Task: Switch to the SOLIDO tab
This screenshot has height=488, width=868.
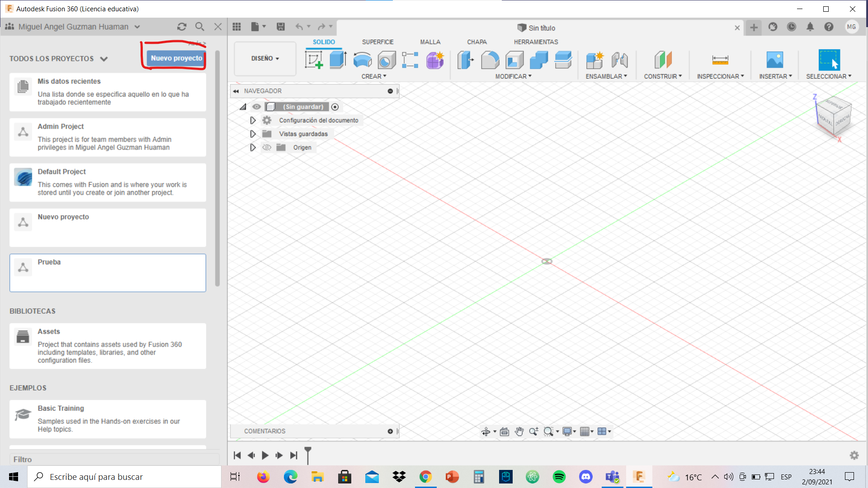Action: click(324, 42)
